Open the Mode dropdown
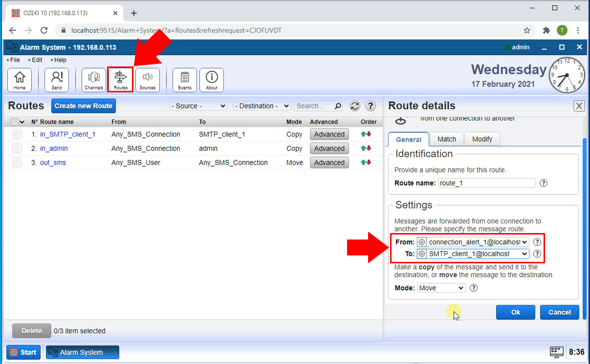Image resolution: width=590 pixels, height=364 pixels. (441, 288)
